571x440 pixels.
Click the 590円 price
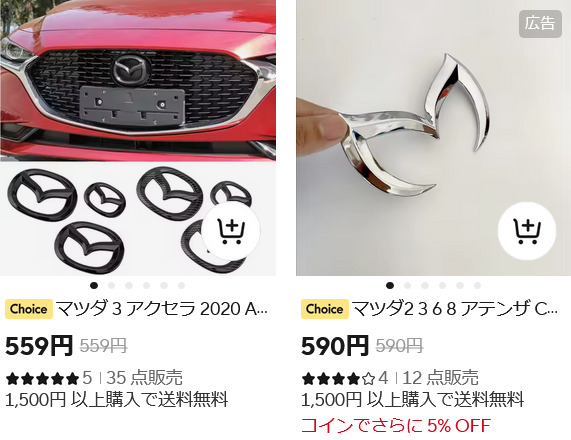(335, 346)
